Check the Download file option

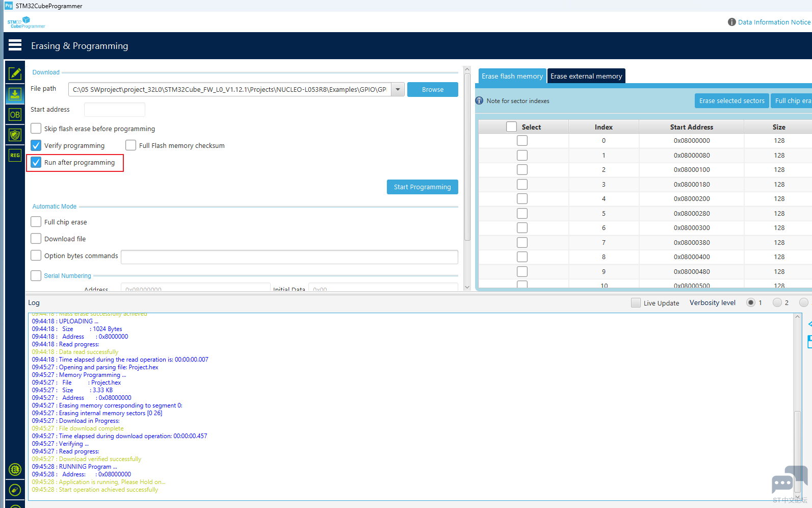(x=36, y=238)
